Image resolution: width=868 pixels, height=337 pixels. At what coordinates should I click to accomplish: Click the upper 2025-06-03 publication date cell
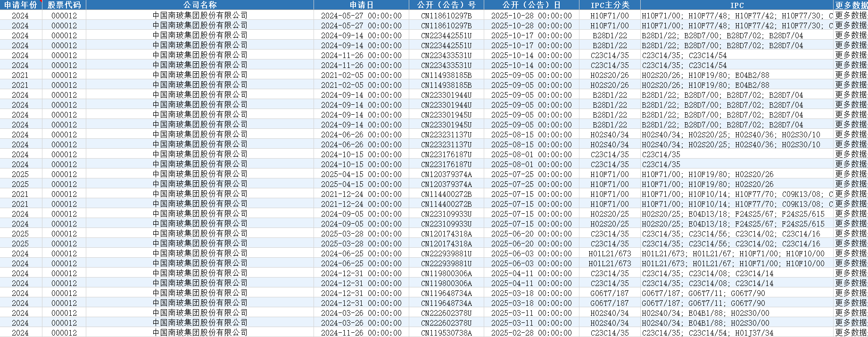531,253
